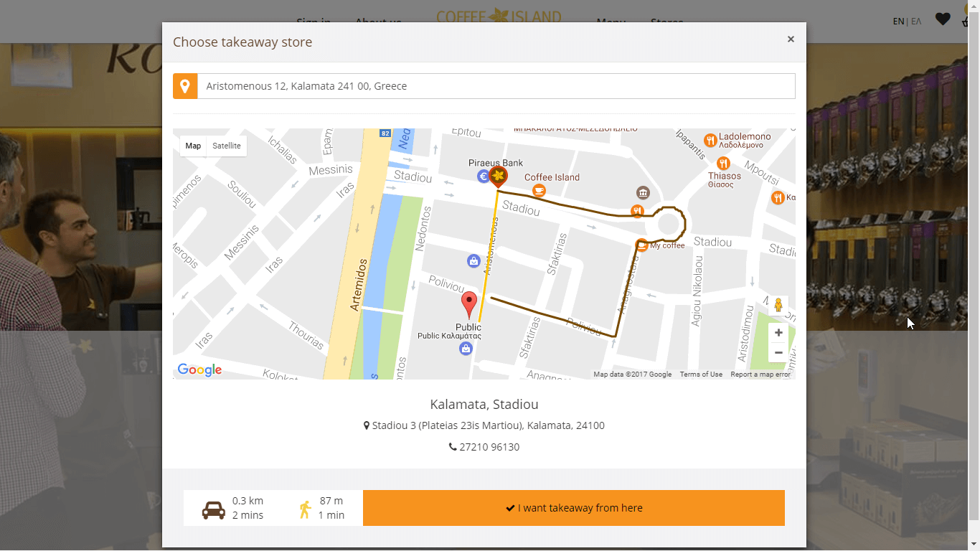This screenshot has height=551, width=980.
Task: Click the Google logo on the map
Action: tap(199, 370)
